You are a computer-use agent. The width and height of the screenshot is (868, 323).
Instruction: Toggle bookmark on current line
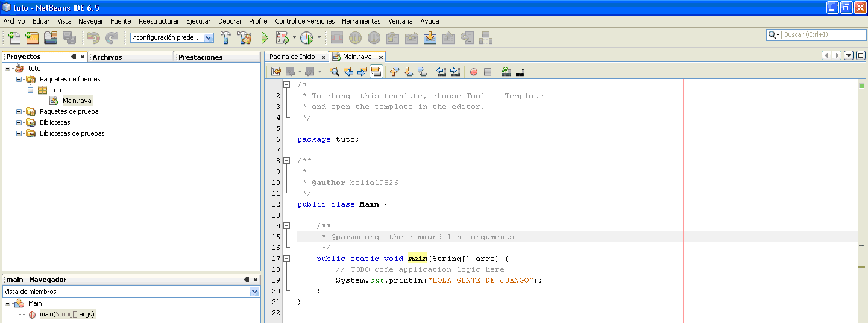coord(422,72)
